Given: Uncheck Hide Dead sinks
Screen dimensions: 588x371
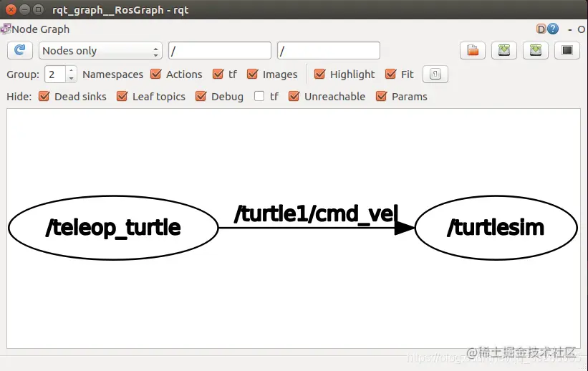Looking at the screenshot, I should 44,97.
